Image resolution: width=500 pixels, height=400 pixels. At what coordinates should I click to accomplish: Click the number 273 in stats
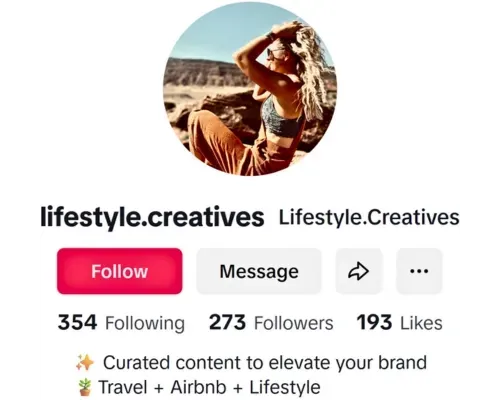tap(227, 322)
